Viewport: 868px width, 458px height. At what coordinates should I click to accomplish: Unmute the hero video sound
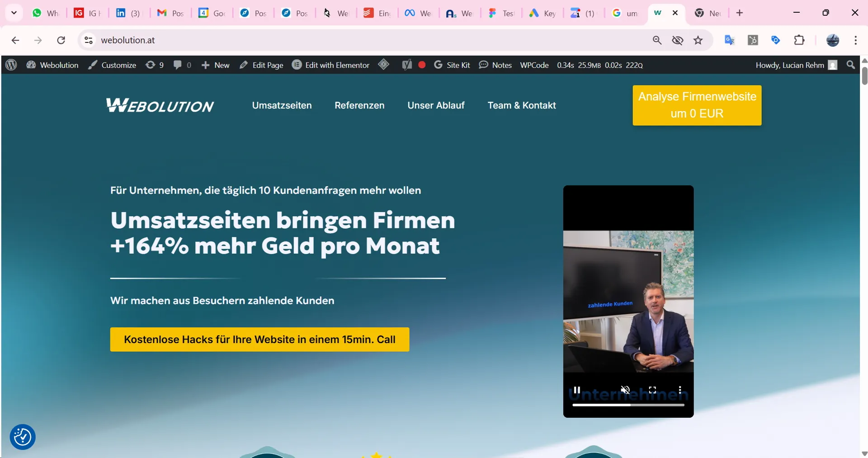(625, 390)
